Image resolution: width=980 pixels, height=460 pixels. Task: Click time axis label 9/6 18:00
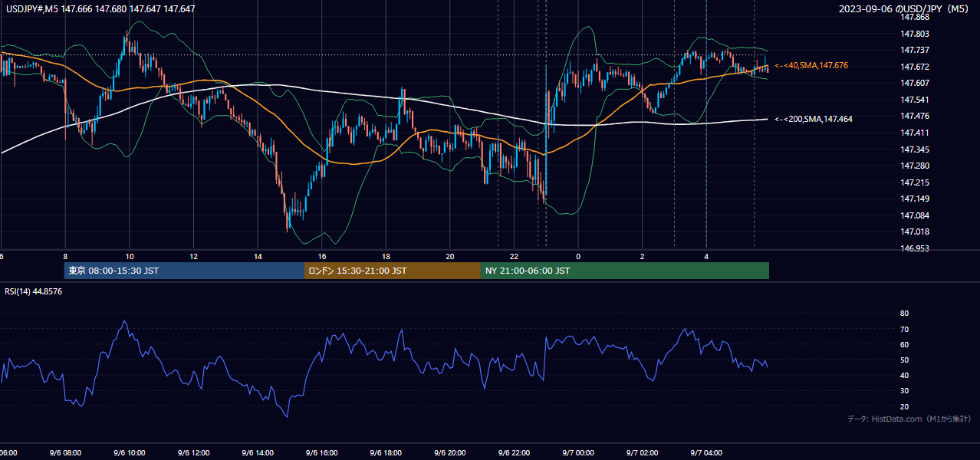pos(386,453)
